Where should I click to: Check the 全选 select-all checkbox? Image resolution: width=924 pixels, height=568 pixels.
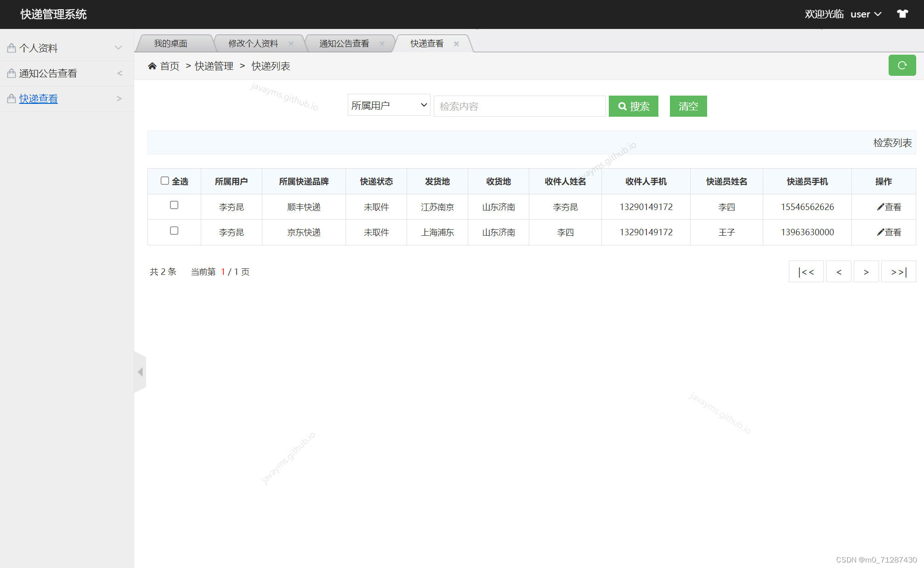[x=165, y=181]
